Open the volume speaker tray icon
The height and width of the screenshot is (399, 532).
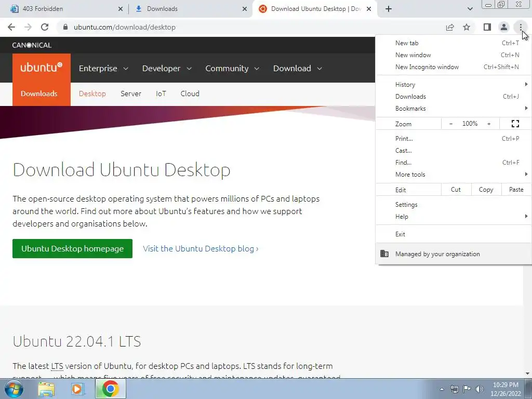point(480,389)
